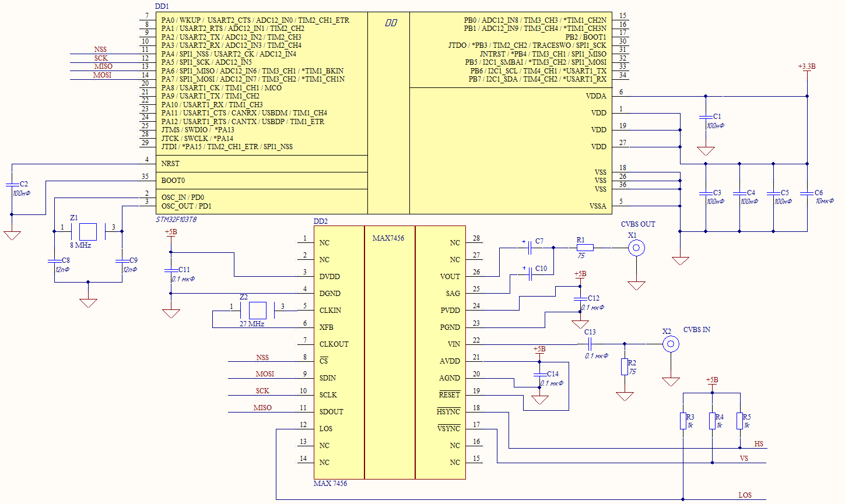845x504 pixels.
Task: Click the ground symbol below connector X1
Action: click(x=636, y=286)
